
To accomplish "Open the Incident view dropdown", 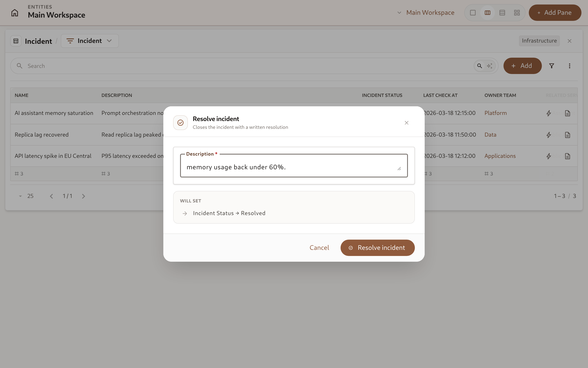I will (90, 41).
